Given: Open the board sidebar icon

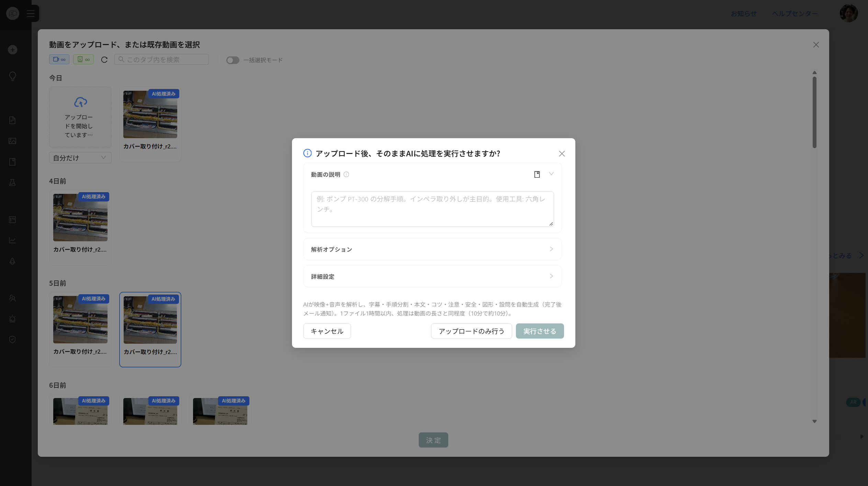Looking at the screenshot, I should pyautogui.click(x=12, y=220).
